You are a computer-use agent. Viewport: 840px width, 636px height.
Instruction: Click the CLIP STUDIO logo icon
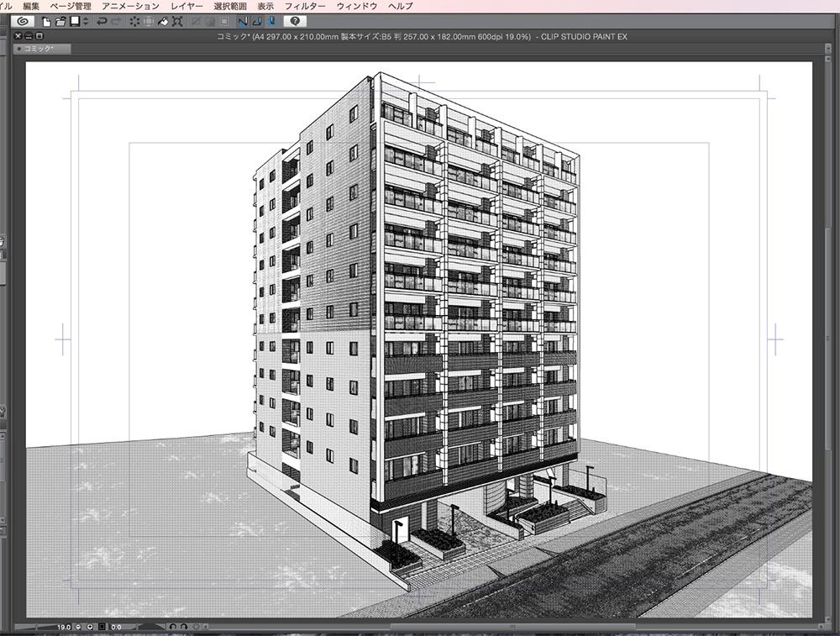pyautogui.click(x=23, y=22)
